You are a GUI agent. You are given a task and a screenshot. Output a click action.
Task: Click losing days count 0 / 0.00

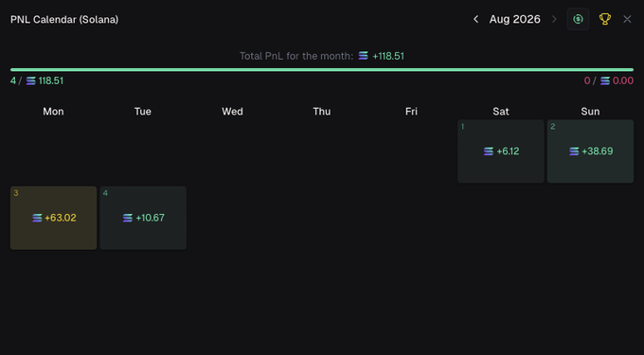pyautogui.click(x=609, y=80)
